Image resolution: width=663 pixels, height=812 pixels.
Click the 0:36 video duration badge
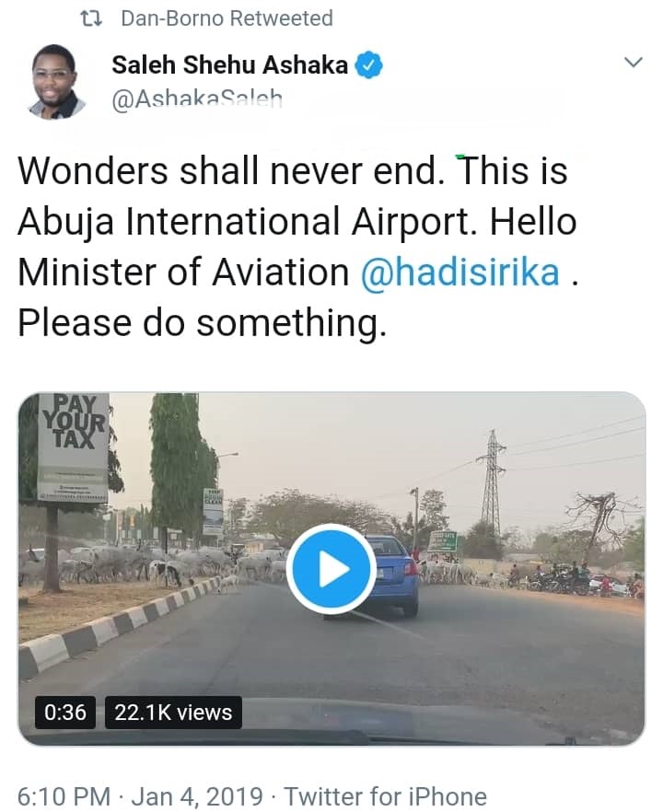click(64, 712)
